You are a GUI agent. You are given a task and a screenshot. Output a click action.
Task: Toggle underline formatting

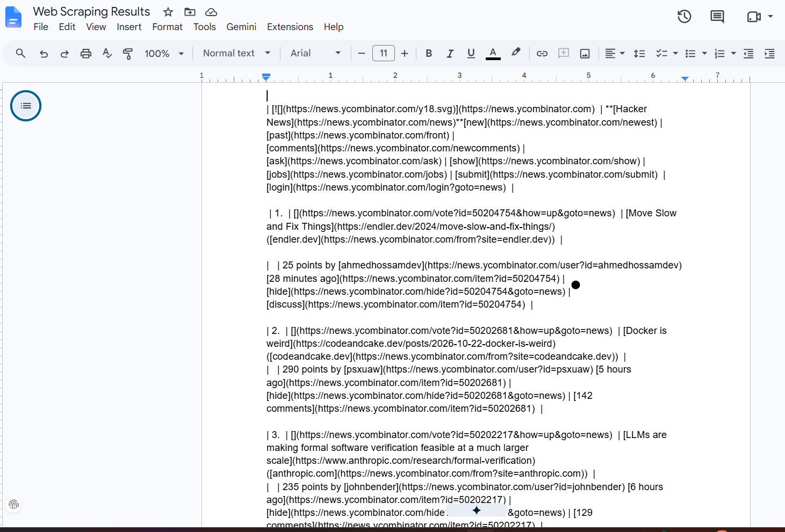(x=471, y=53)
